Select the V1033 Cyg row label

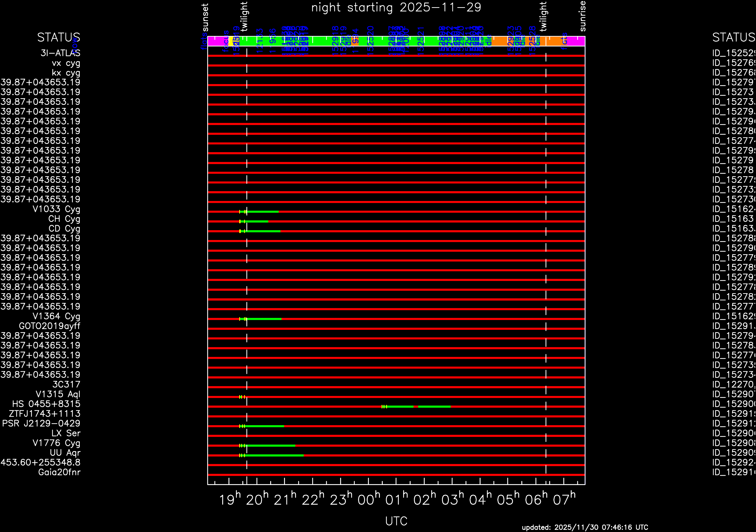56,209
